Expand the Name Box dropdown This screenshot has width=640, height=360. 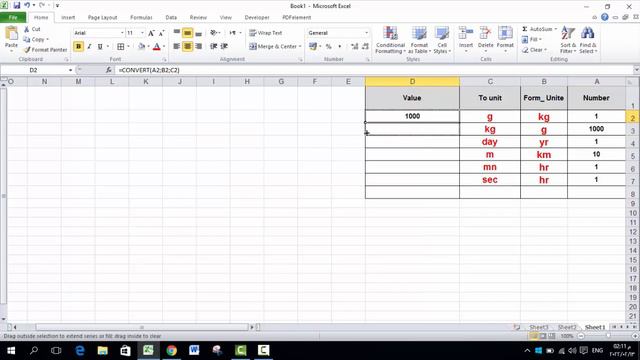pyautogui.click(x=70, y=70)
